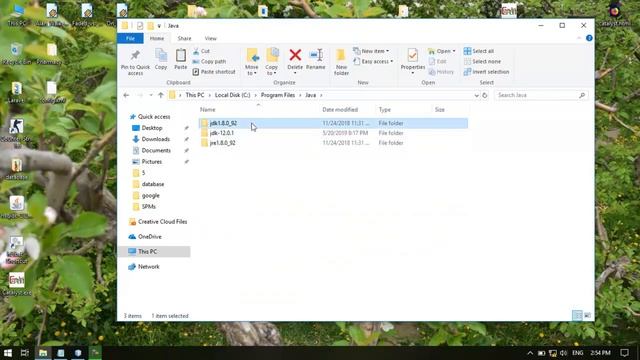This screenshot has height=360, width=640.
Task: Sort by Date modified column header
Action: [x=340, y=110]
